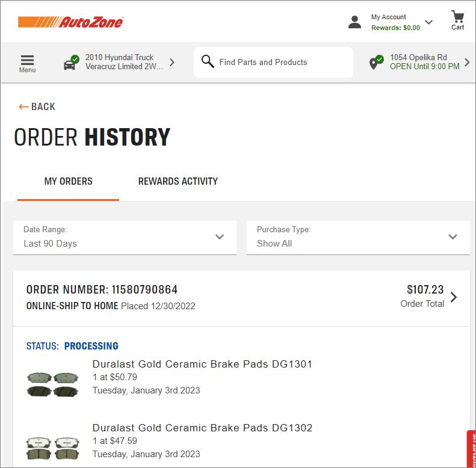476x468 pixels.
Task: Click the red Contact Us side tab
Action: [x=471, y=449]
